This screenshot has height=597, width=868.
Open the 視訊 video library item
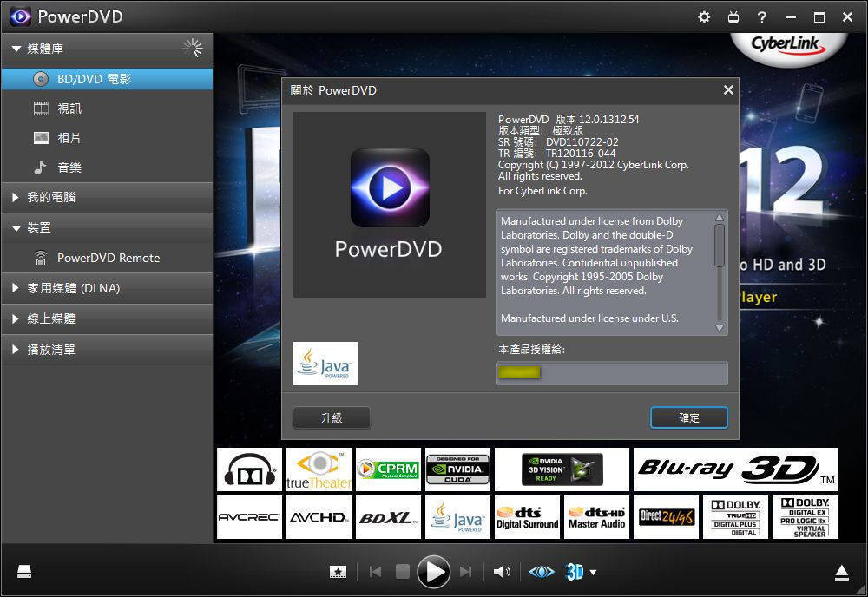pos(107,108)
